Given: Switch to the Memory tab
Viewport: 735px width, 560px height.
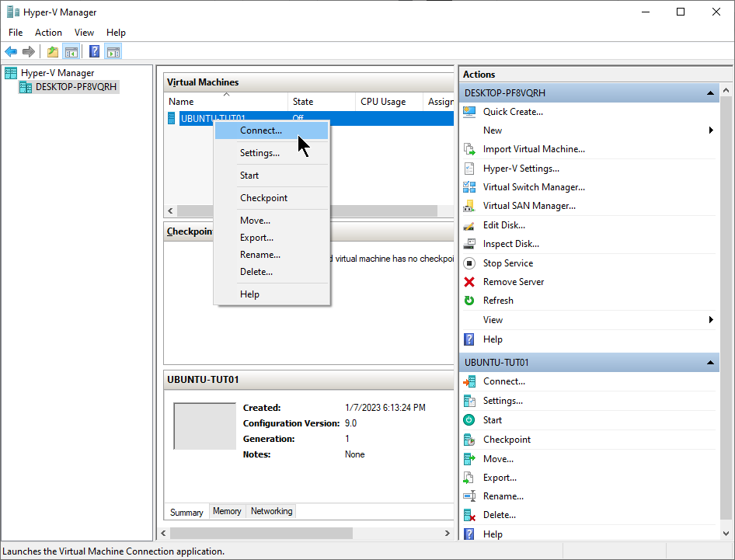Looking at the screenshot, I should coord(227,511).
